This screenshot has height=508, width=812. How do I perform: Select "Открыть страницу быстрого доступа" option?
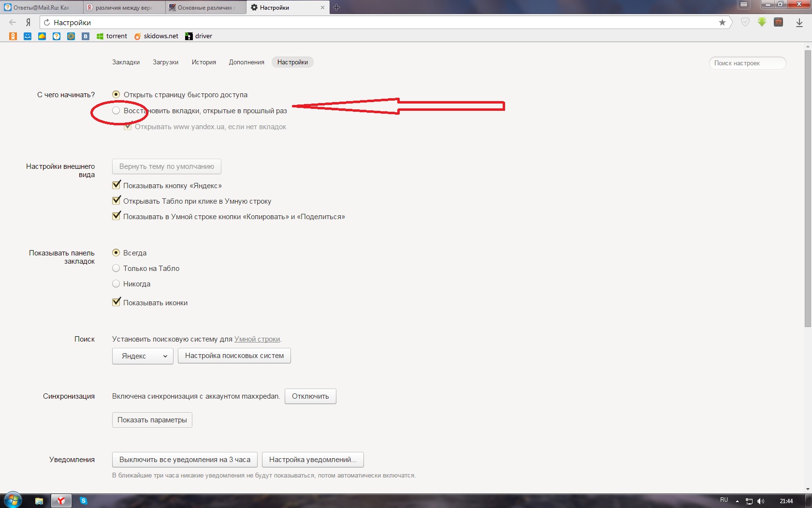(x=116, y=94)
